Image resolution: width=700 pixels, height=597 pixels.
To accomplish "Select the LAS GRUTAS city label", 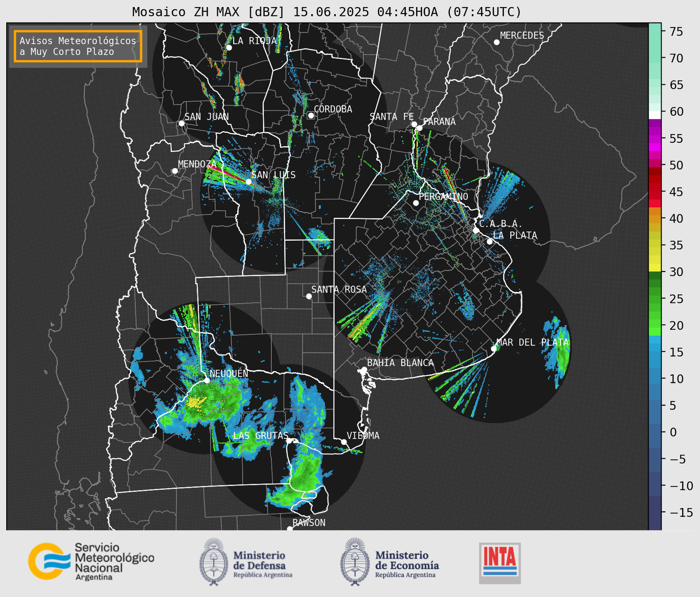I will pos(261,436).
